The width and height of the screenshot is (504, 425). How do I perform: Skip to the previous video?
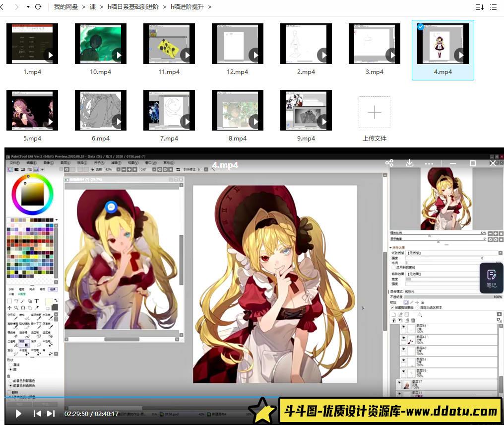tap(37, 414)
